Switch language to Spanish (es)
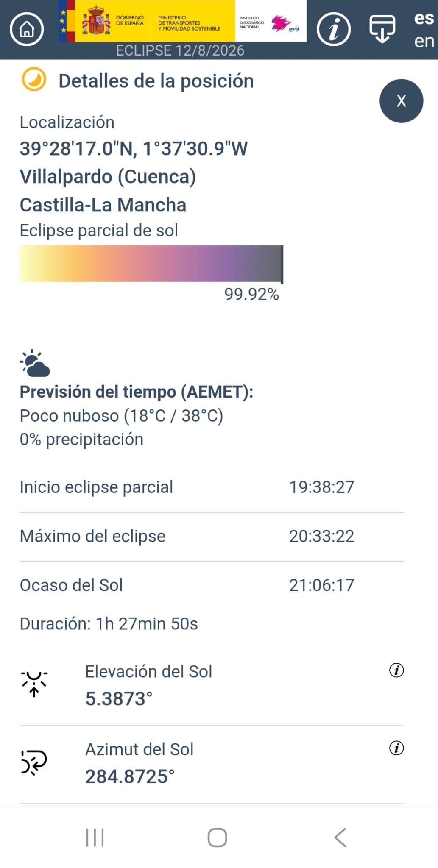The height and width of the screenshot is (868, 438). click(424, 18)
